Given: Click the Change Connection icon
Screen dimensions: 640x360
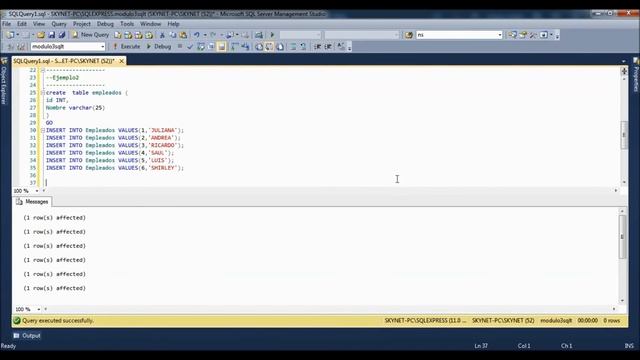Looking at the screenshot, I should click(21, 47).
